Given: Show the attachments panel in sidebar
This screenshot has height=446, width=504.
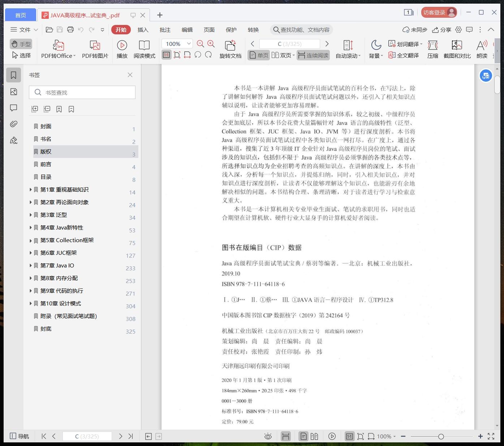Looking at the screenshot, I should (13, 124).
